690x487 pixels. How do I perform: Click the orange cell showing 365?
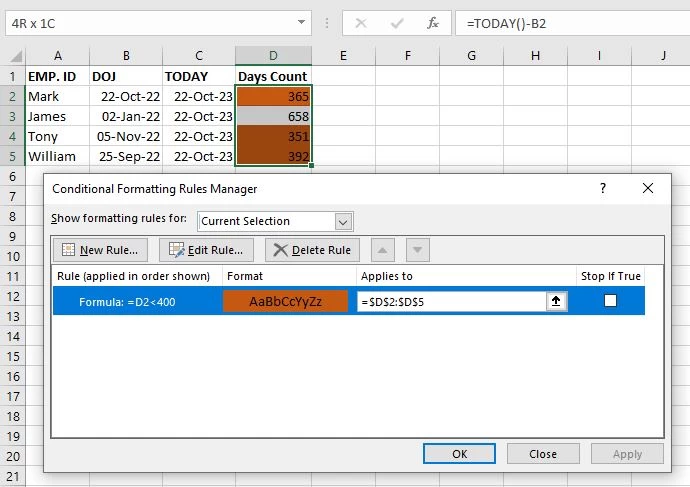pos(273,96)
